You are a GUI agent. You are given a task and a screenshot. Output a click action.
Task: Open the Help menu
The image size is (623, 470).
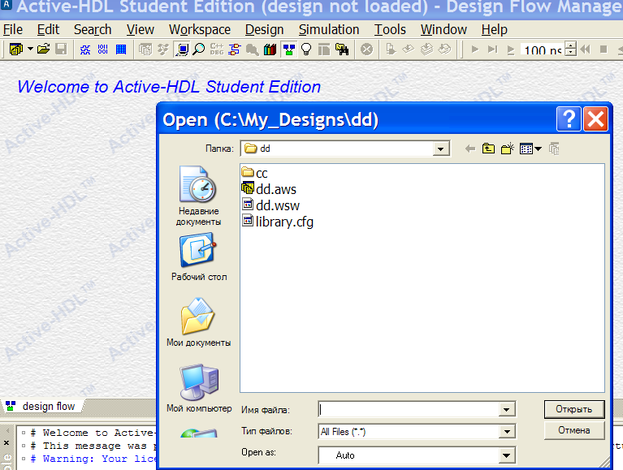click(x=494, y=29)
